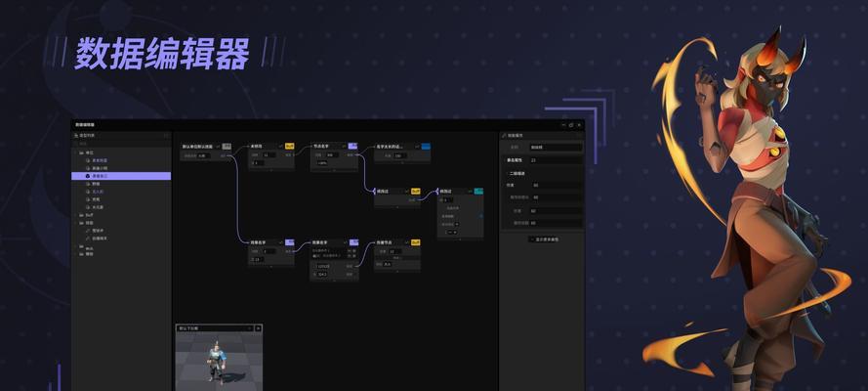Click the Buff tag on the bottom-row node
This screenshot has width=868, height=391.
pyautogui.click(x=416, y=242)
